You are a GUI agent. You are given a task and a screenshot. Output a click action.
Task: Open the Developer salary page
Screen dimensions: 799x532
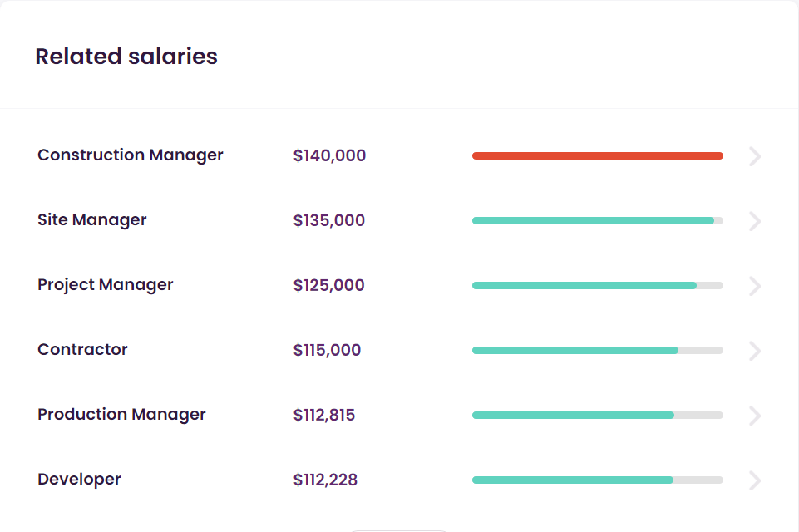point(79,480)
